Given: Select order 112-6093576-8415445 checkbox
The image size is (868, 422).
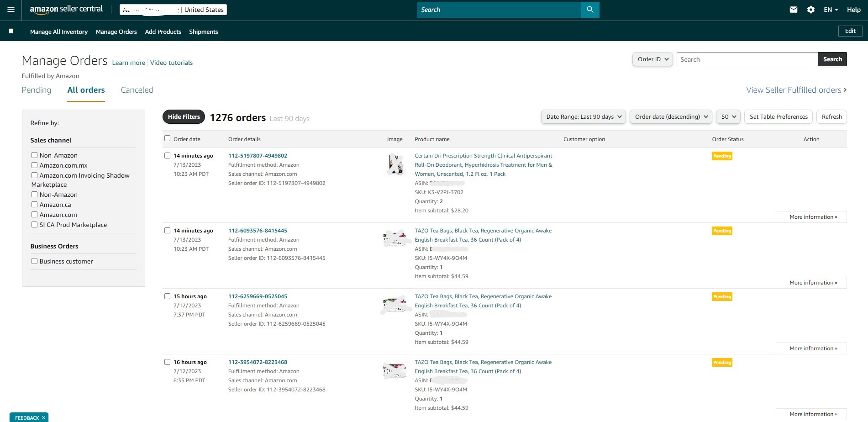Looking at the screenshot, I should click(x=167, y=230).
